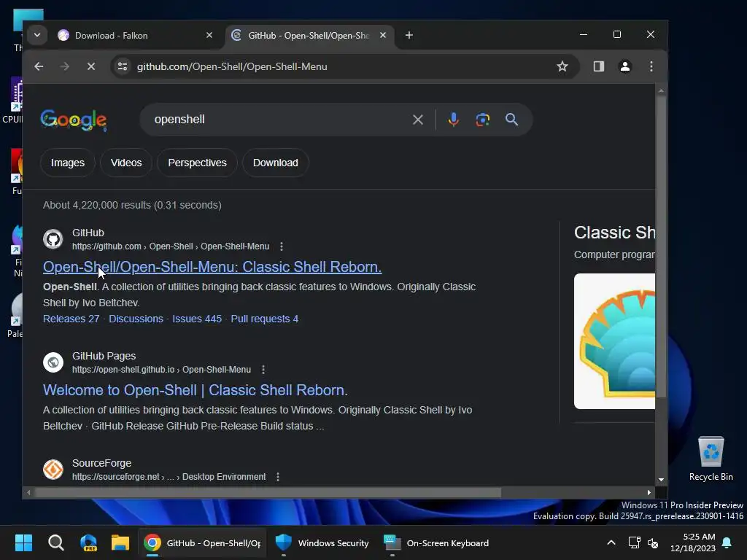Stop loading the page
This screenshot has width=747, height=560.
pos(91,66)
